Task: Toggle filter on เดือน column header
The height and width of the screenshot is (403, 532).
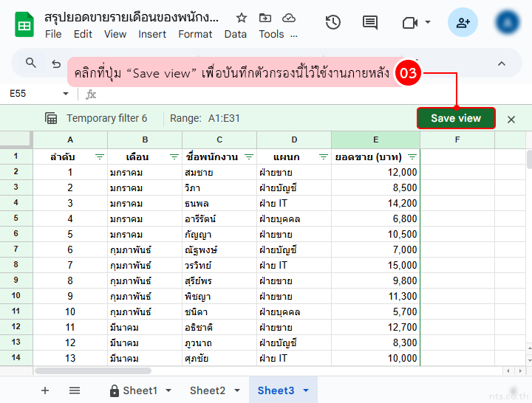Action: (174, 157)
